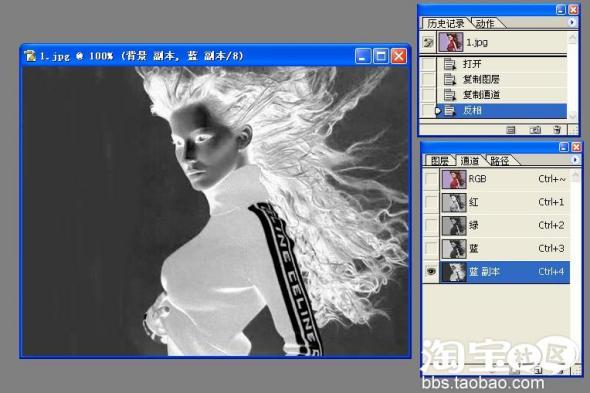Screen dimensions: 590x393
Task: Hide the 蓝 副本 channel eye
Action: click(x=431, y=271)
